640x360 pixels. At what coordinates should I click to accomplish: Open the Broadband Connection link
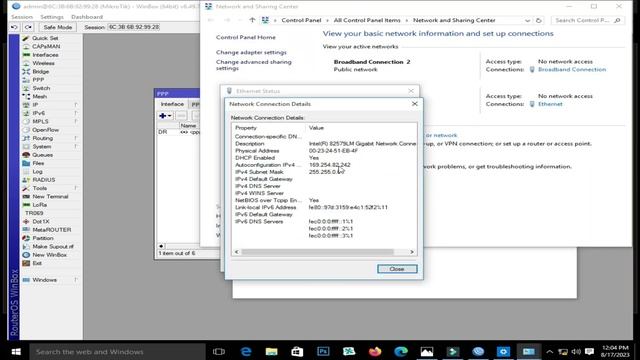point(572,69)
